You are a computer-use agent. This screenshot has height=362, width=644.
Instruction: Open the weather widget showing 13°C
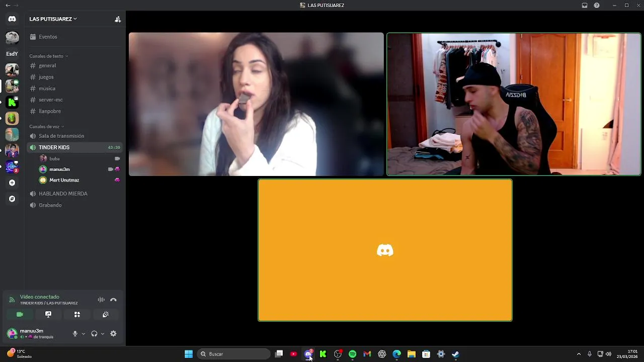click(20, 354)
